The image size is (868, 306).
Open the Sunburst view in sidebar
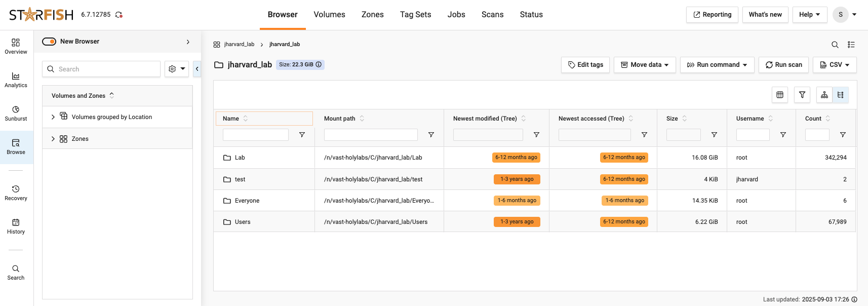[16, 113]
